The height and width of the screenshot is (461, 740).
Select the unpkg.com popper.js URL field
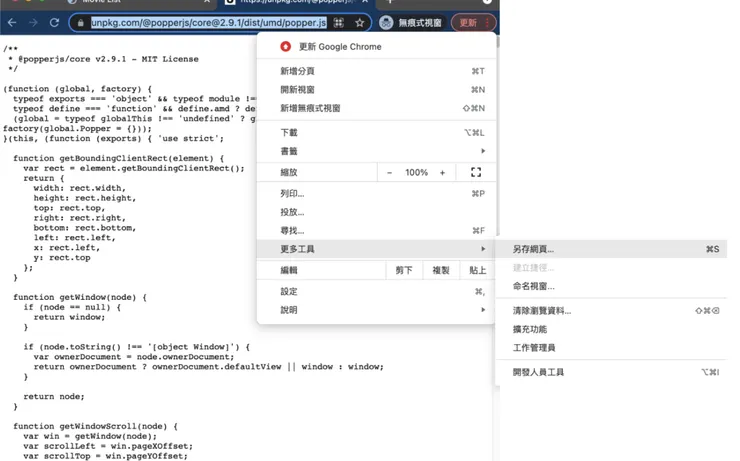208,23
